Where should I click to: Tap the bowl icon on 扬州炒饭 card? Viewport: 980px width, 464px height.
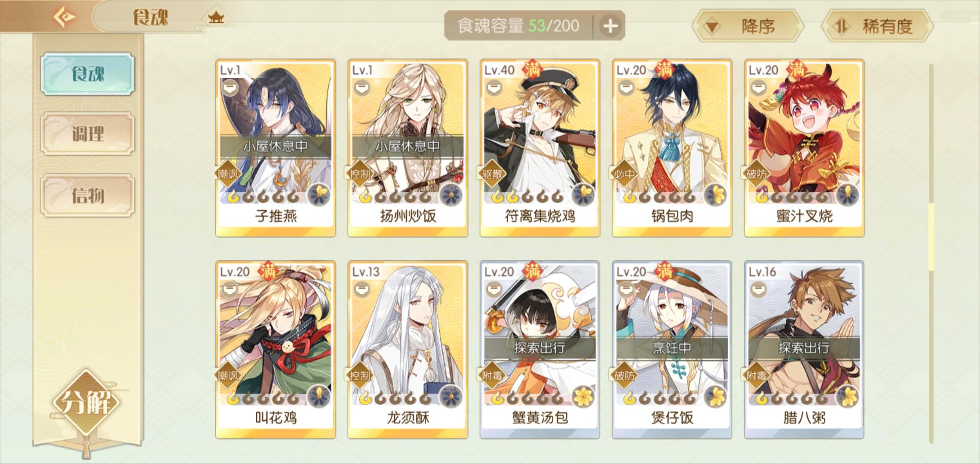[362, 89]
